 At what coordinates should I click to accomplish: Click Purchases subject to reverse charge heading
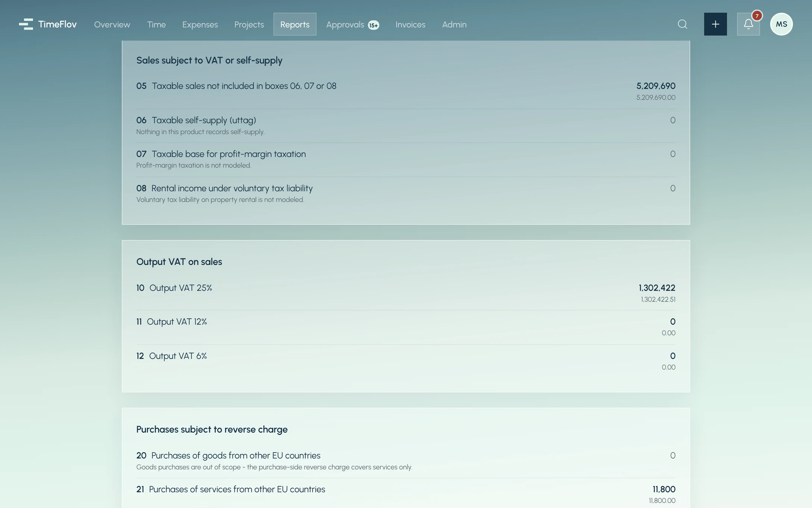pyautogui.click(x=212, y=430)
